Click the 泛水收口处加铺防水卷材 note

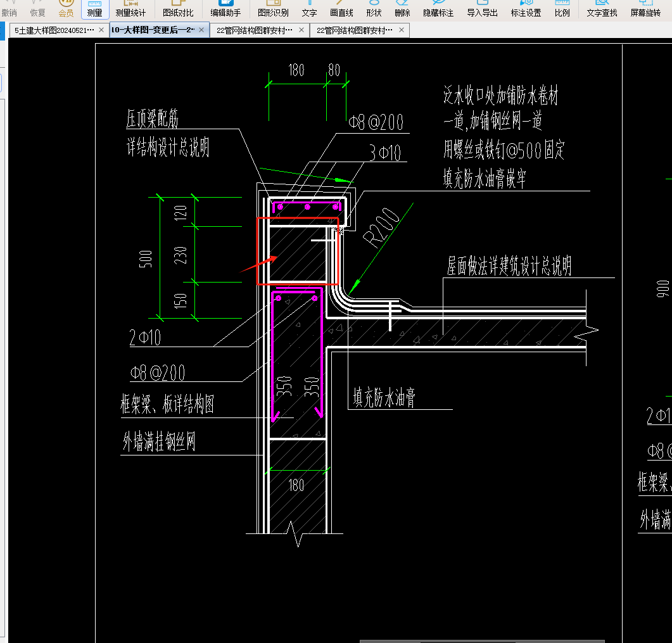pos(500,95)
